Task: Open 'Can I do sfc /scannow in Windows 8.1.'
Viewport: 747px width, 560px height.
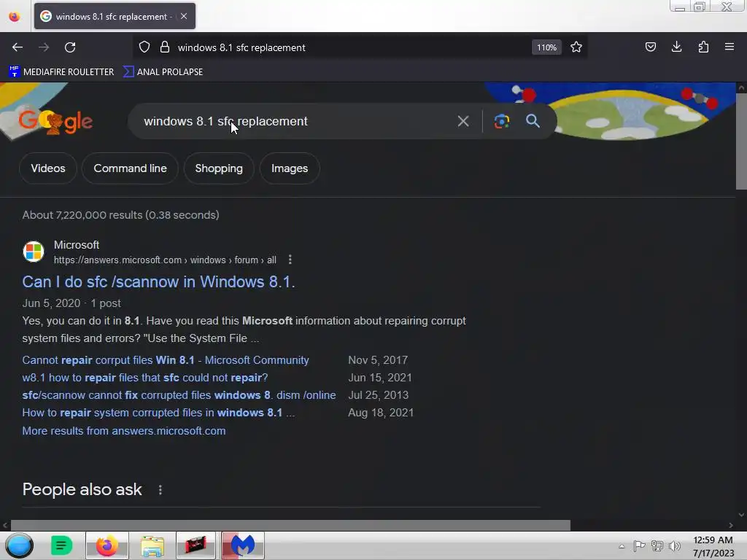Action: tap(158, 282)
